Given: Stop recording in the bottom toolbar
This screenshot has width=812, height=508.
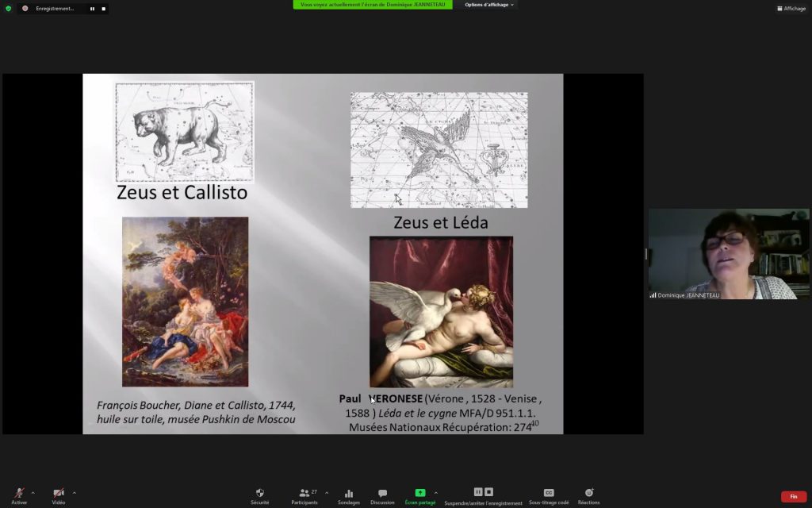Looking at the screenshot, I should pyautogui.click(x=488, y=492).
